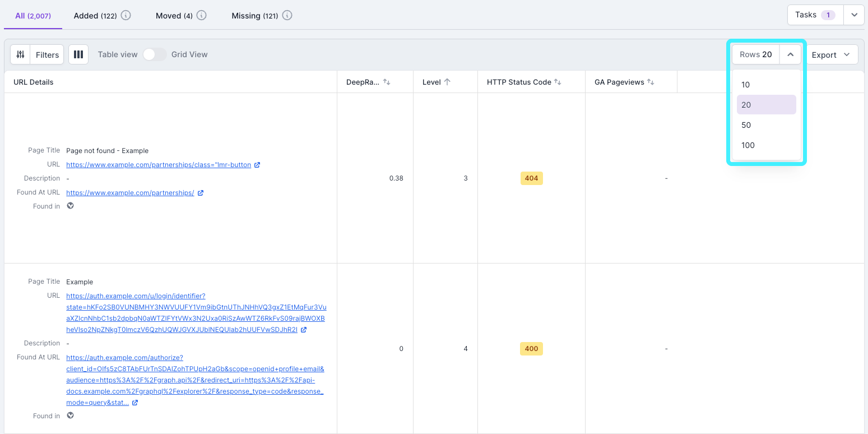Toggle between Table view and Grid View
This screenshot has height=434, width=868.
point(154,54)
